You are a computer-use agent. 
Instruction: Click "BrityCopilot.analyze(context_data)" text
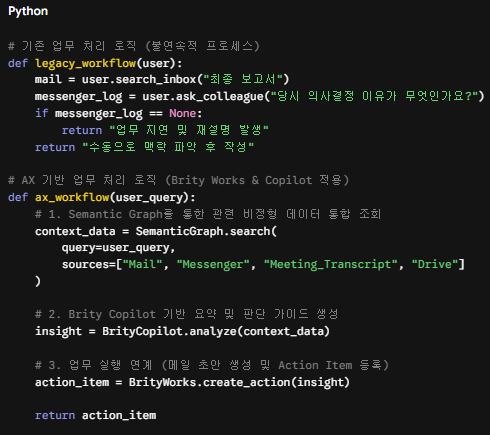[216, 331]
